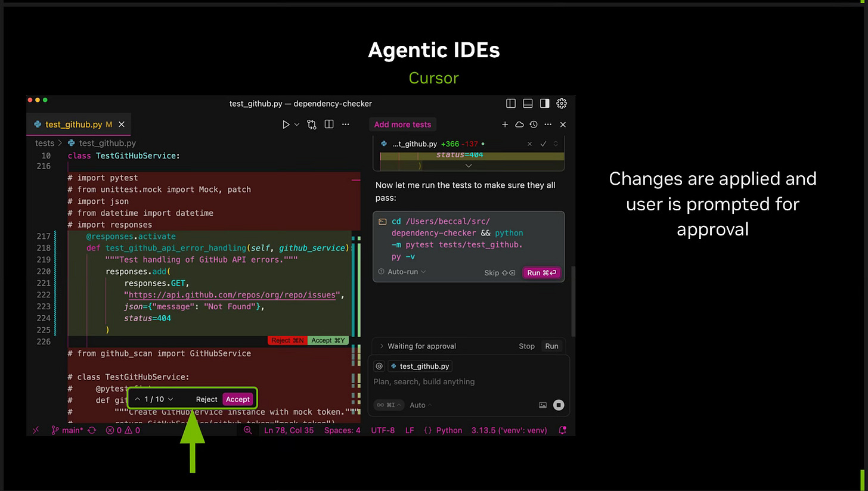The height and width of the screenshot is (491, 868).
Task: Stop the agent via Stop button
Action: [x=526, y=346]
